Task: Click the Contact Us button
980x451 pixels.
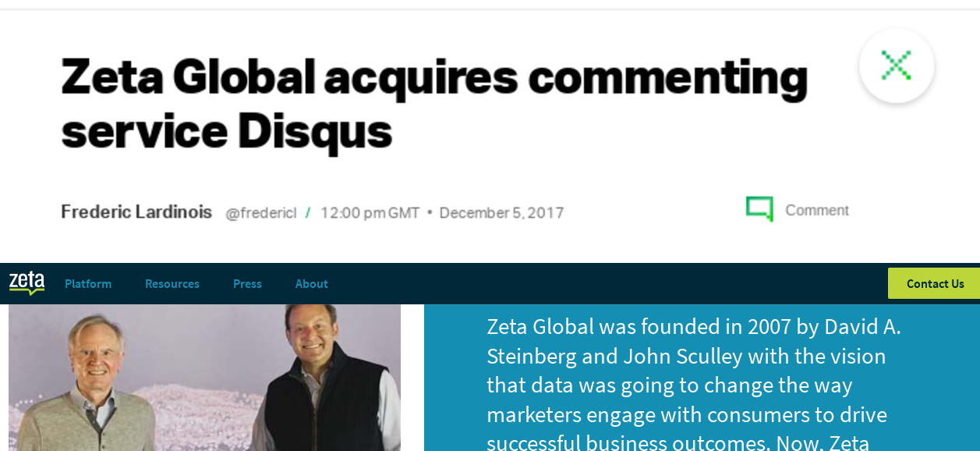Action: coord(935,283)
